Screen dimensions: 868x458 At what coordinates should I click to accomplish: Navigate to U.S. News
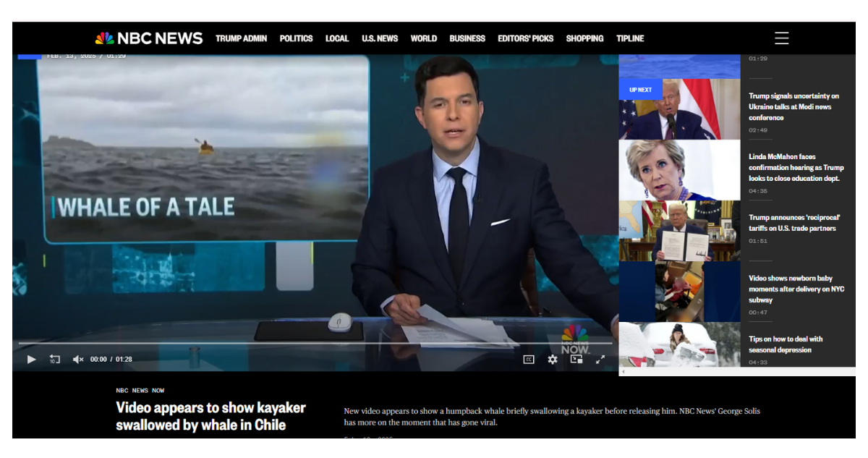[x=380, y=38]
